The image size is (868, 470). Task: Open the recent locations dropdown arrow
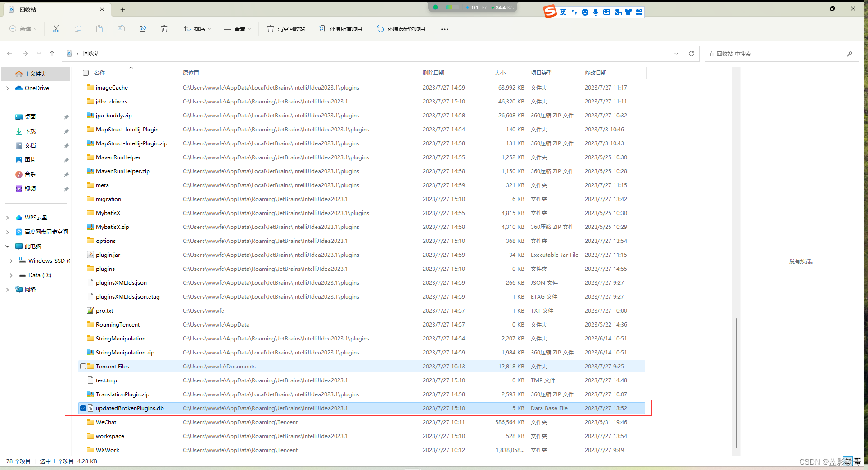click(x=39, y=54)
